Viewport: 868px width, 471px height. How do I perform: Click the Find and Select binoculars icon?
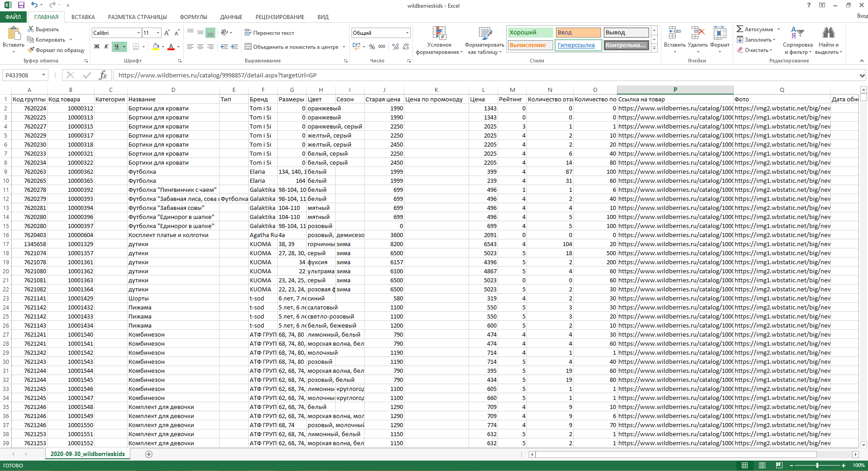[828, 33]
